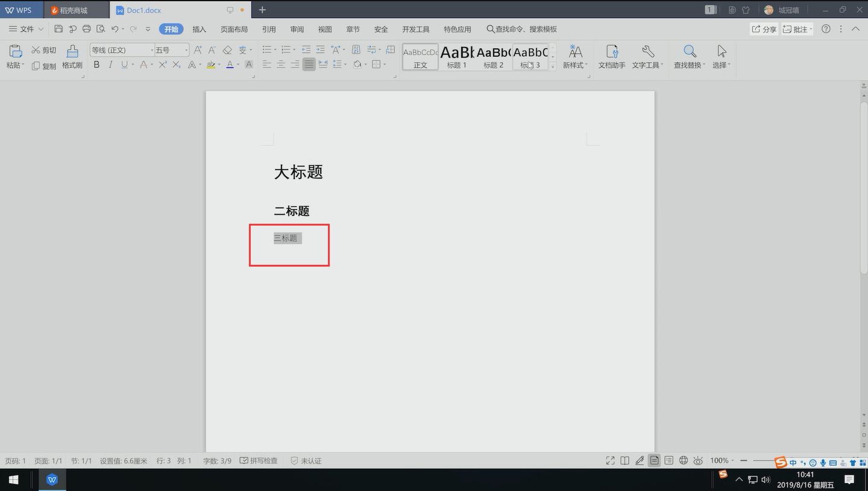
Task: Click the skin T-shirt icon in title bar
Action: click(746, 10)
